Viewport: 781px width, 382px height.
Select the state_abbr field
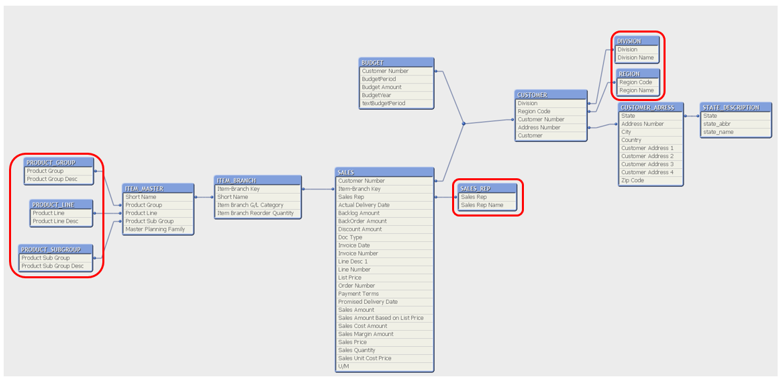click(x=735, y=124)
